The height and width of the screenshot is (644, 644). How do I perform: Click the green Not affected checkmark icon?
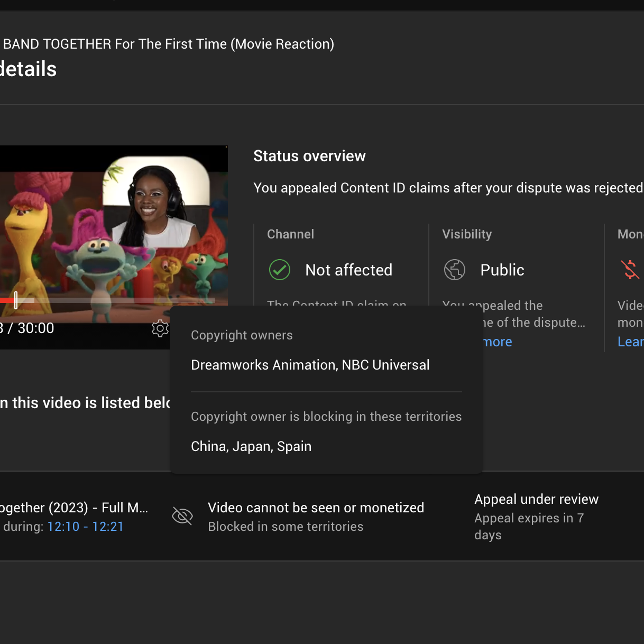click(x=280, y=270)
